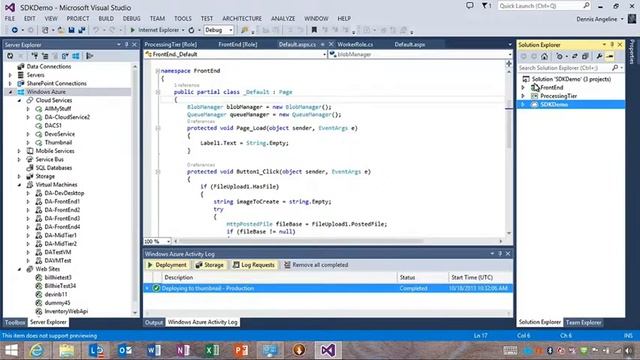Click the notifications flag icon
The width and height of the screenshot is (640, 360).
(x=486, y=6)
